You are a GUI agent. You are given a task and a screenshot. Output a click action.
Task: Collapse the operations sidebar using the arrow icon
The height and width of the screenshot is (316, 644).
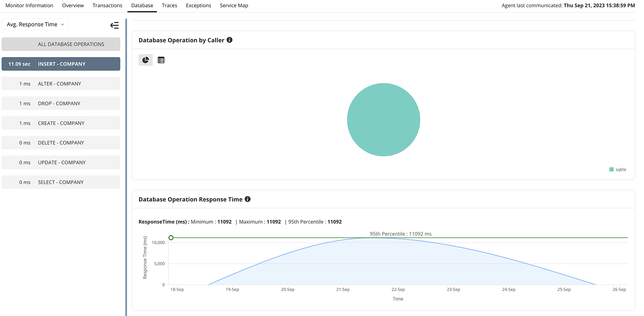114,25
